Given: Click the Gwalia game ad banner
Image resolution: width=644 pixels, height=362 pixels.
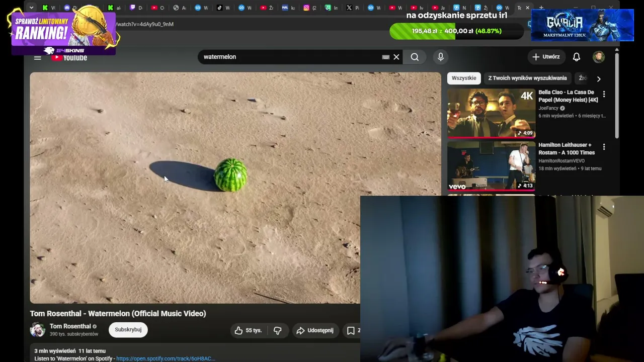Looking at the screenshot, I should 583,25.
